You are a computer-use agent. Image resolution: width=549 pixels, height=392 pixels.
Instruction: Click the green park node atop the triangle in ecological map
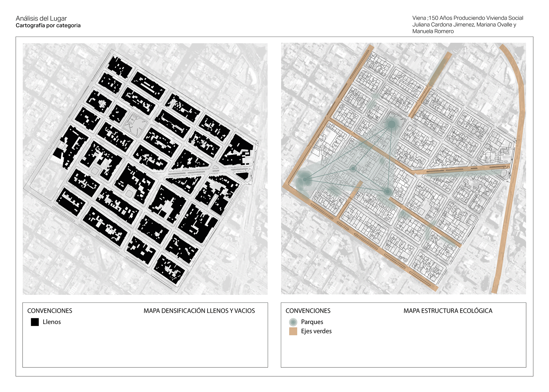click(391, 124)
